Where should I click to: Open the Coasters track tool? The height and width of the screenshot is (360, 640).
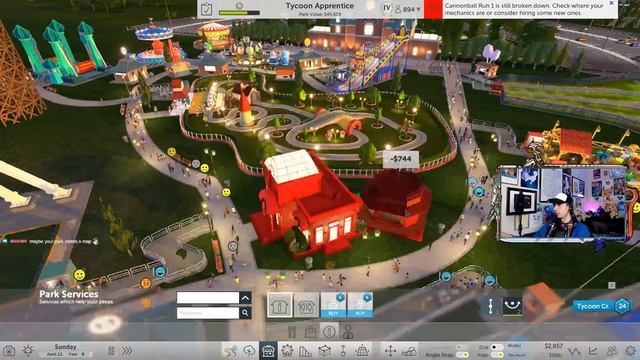(305, 351)
